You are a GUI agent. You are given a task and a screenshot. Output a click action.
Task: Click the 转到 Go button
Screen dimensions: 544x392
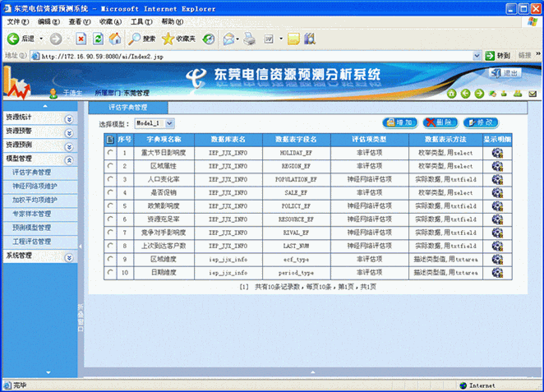click(x=498, y=56)
